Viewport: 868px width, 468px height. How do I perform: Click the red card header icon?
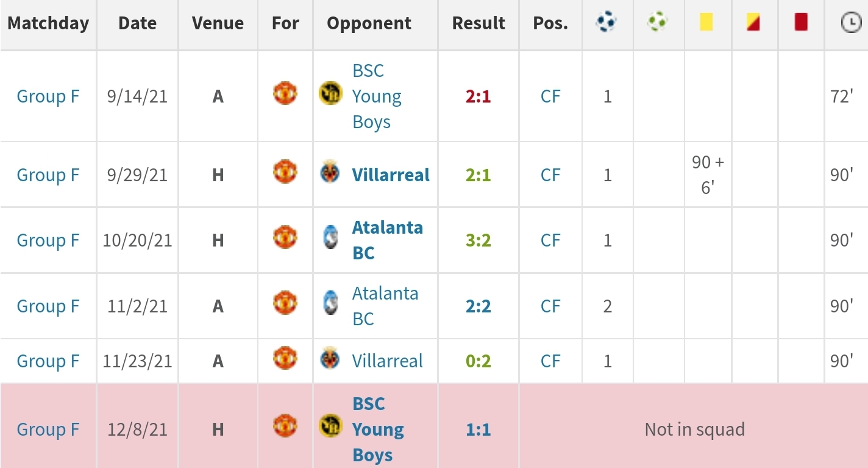(x=801, y=23)
